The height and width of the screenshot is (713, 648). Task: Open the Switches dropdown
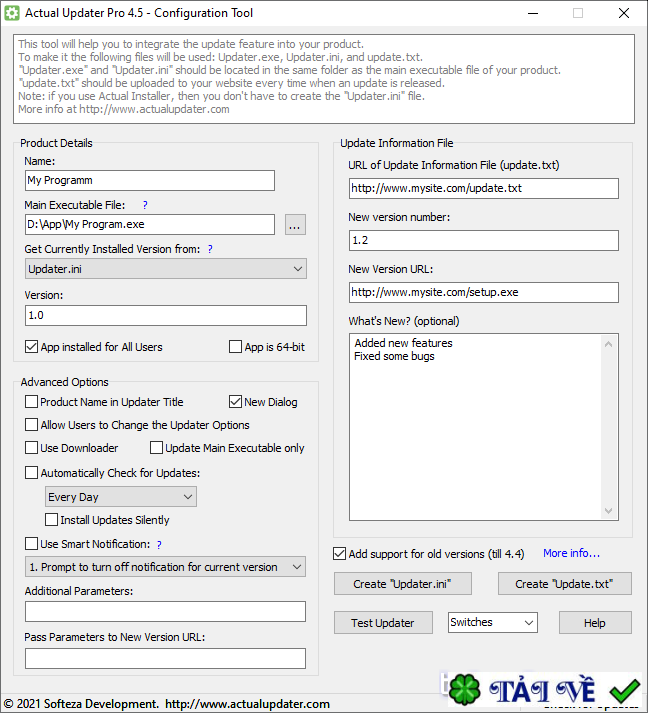coord(493,623)
